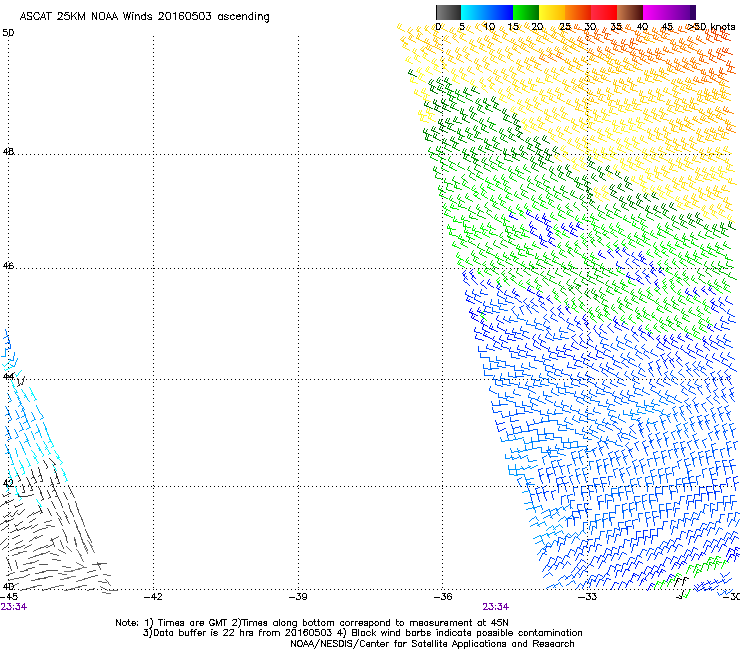740x650 pixels.
Task: Click the note line 'Times are GMT'
Action: point(193,623)
